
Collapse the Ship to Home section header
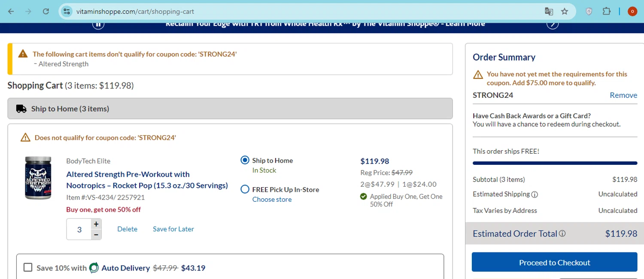click(x=230, y=109)
